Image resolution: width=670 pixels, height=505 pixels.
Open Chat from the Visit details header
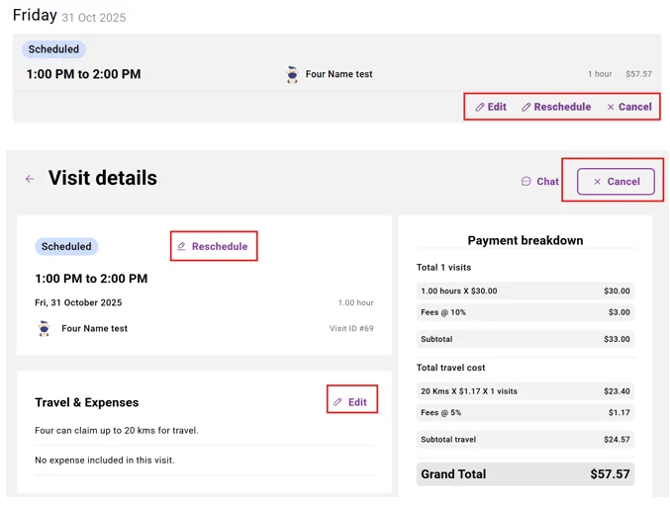(x=540, y=182)
